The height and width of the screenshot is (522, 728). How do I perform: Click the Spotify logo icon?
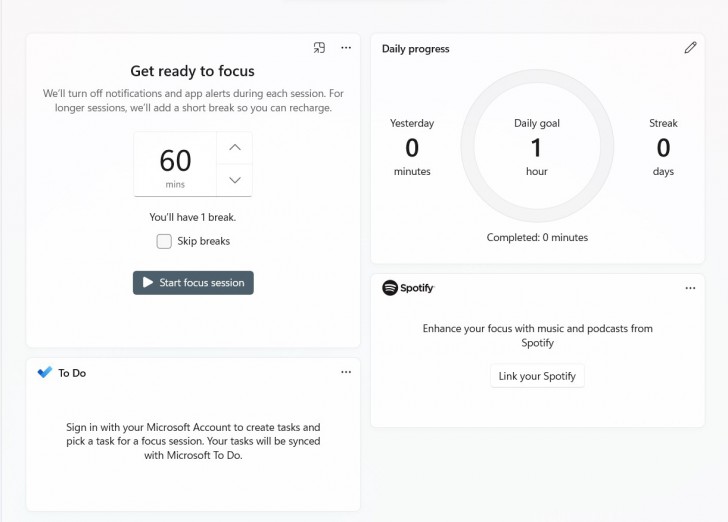click(x=390, y=288)
